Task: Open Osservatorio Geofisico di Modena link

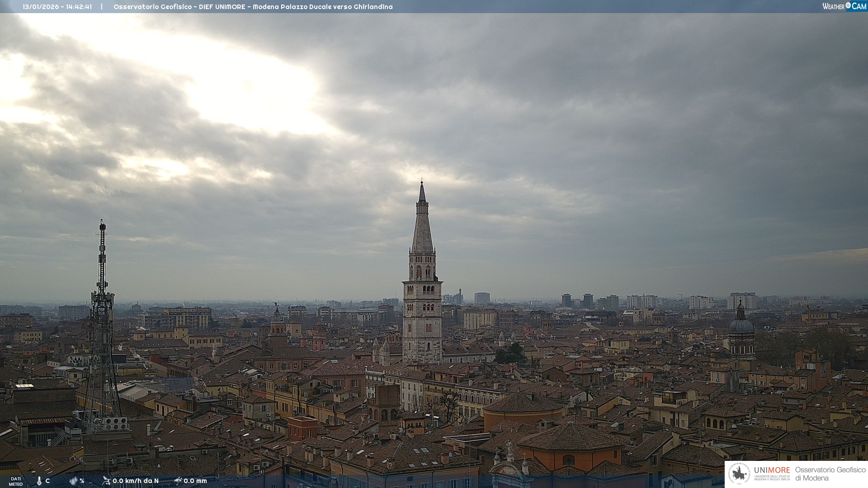Action: click(x=830, y=474)
